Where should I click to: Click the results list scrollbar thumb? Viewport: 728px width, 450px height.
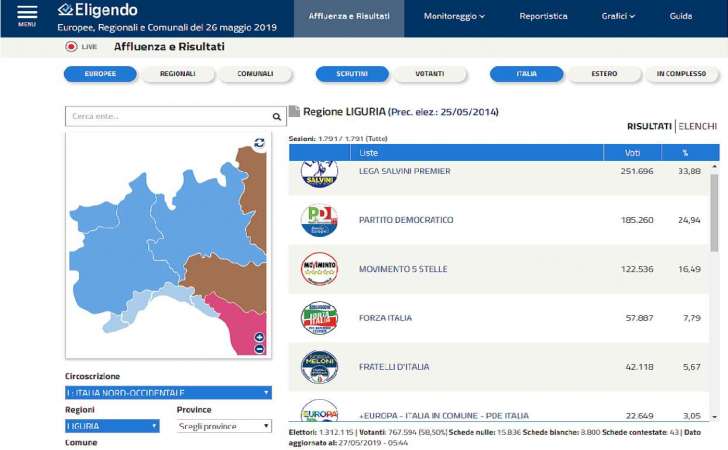pyautogui.click(x=714, y=213)
